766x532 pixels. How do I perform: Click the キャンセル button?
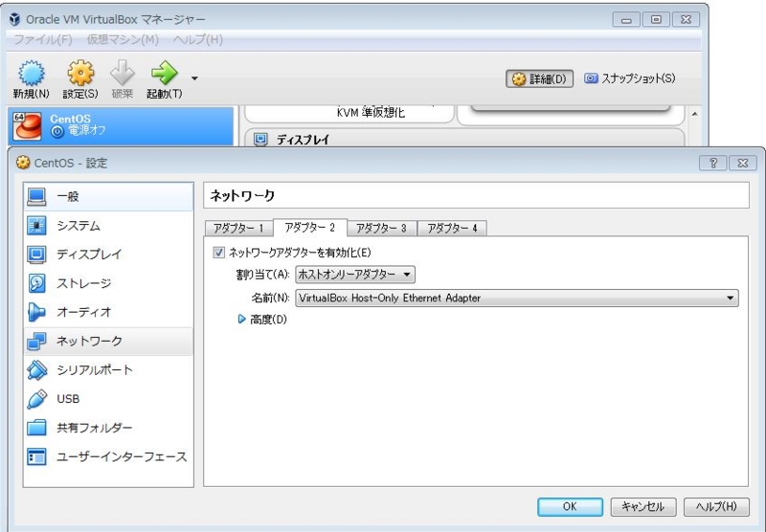click(x=643, y=506)
